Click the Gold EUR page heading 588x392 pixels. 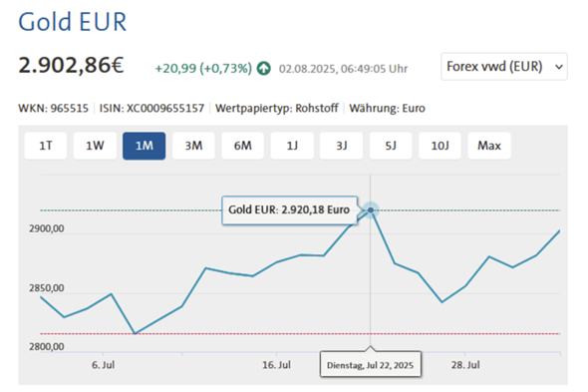[x=73, y=22]
